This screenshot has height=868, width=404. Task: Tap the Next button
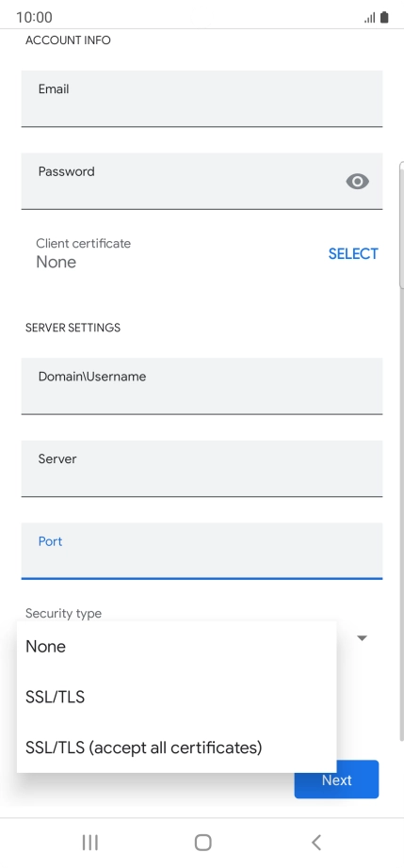(336, 780)
